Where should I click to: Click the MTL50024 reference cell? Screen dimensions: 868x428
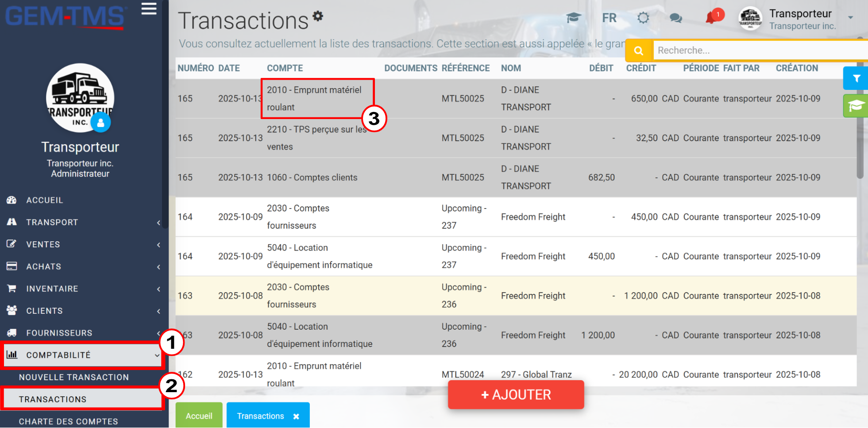[x=463, y=374]
